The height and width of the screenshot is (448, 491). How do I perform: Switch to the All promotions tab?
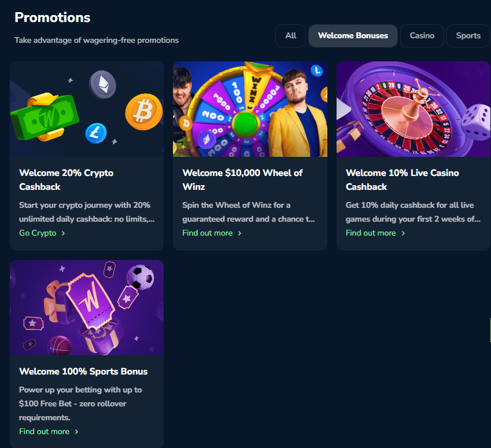click(x=290, y=36)
